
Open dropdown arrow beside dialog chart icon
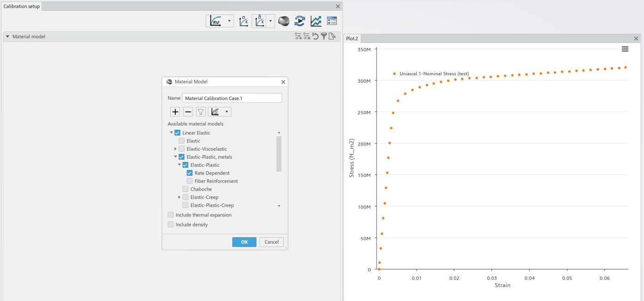[227, 112]
